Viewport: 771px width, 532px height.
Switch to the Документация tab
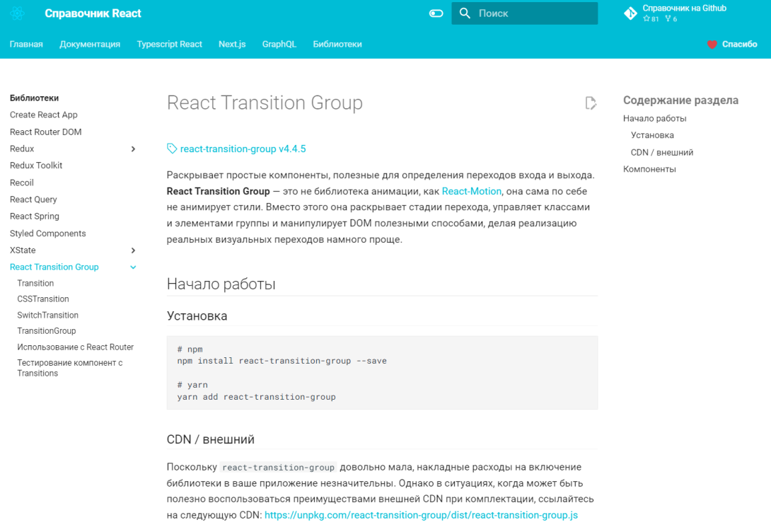point(90,45)
